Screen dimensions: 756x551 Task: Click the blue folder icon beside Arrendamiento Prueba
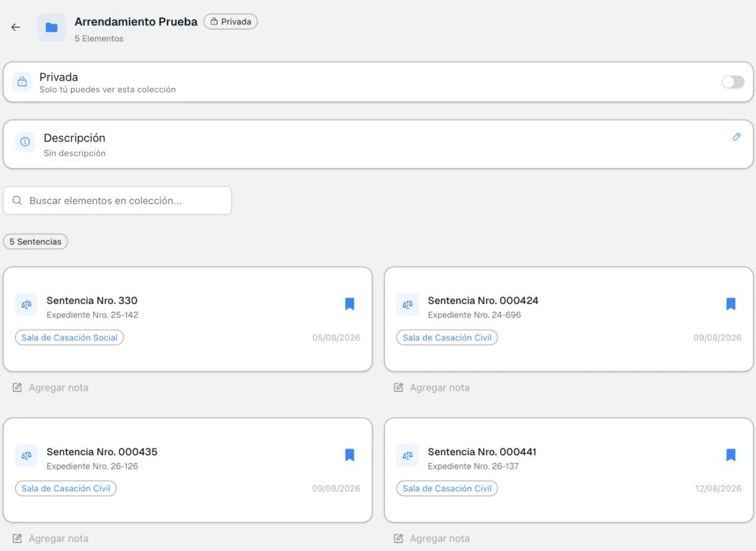click(52, 27)
